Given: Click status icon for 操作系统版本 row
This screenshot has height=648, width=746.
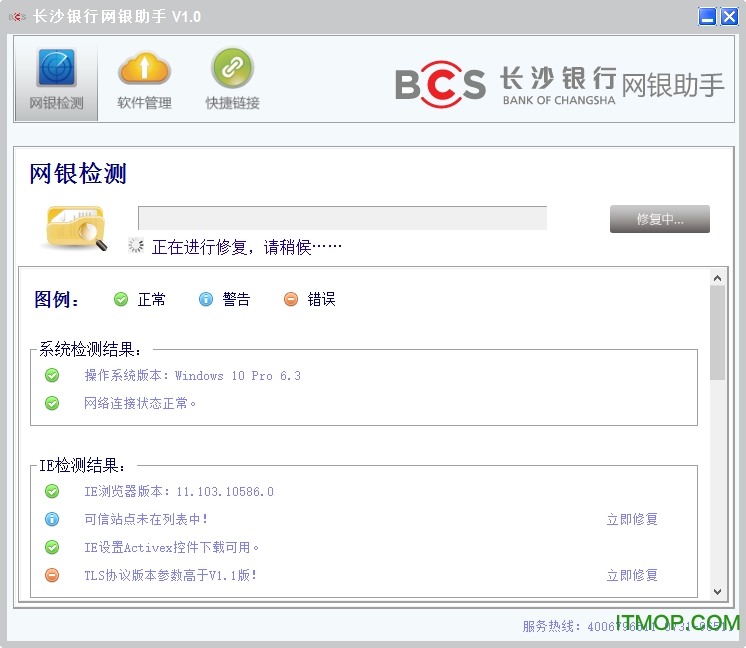Looking at the screenshot, I should [x=52, y=375].
